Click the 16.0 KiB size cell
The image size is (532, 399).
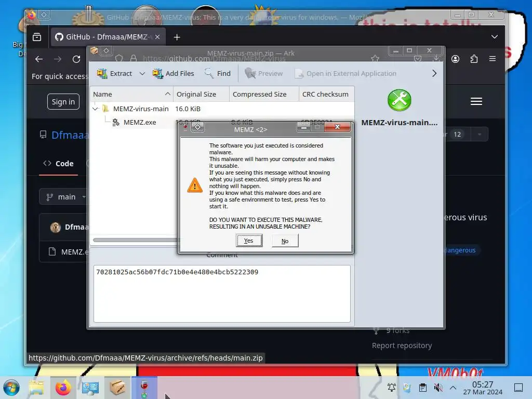click(188, 109)
